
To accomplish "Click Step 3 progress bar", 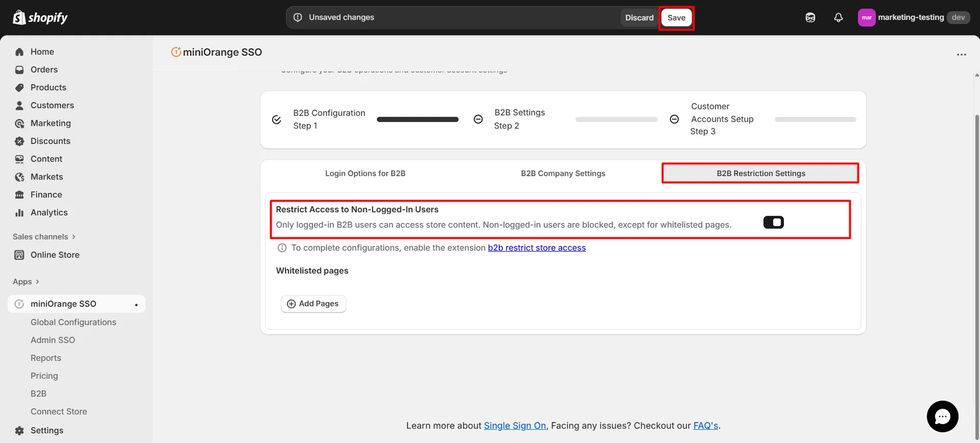I will (x=816, y=119).
